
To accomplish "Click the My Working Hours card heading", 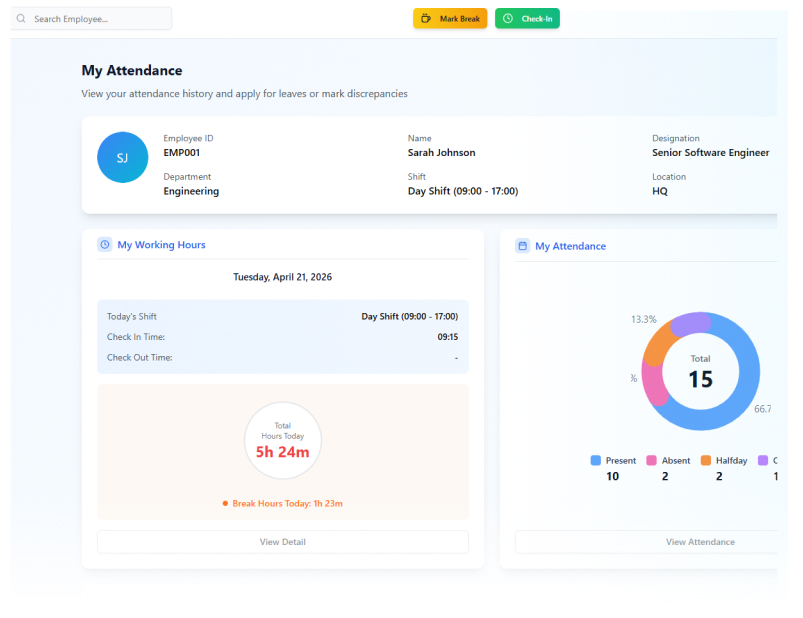I will click(x=161, y=245).
